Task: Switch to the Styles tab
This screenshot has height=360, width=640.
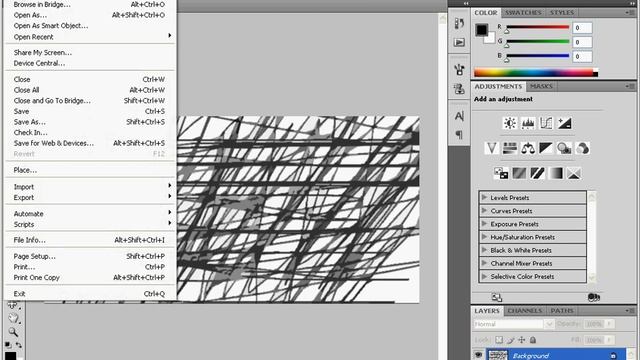Action: pos(562,13)
